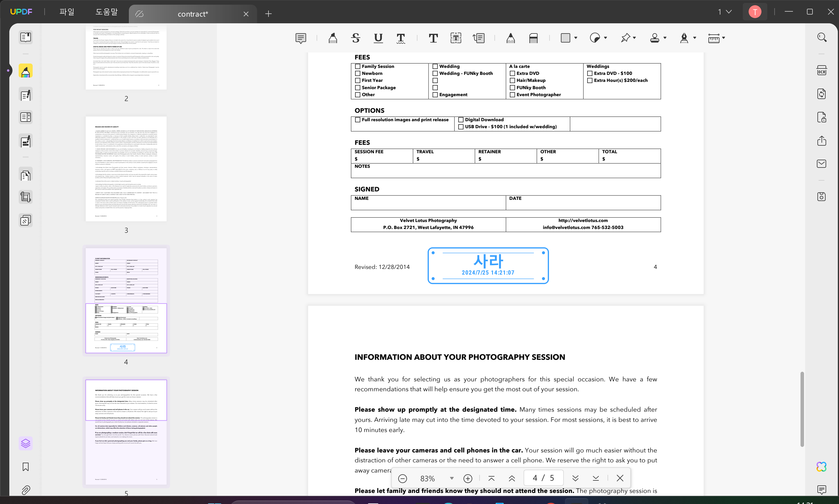Viewport: 839px width, 504px height.
Task: Open the window count dropdown
Action: point(725,12)
